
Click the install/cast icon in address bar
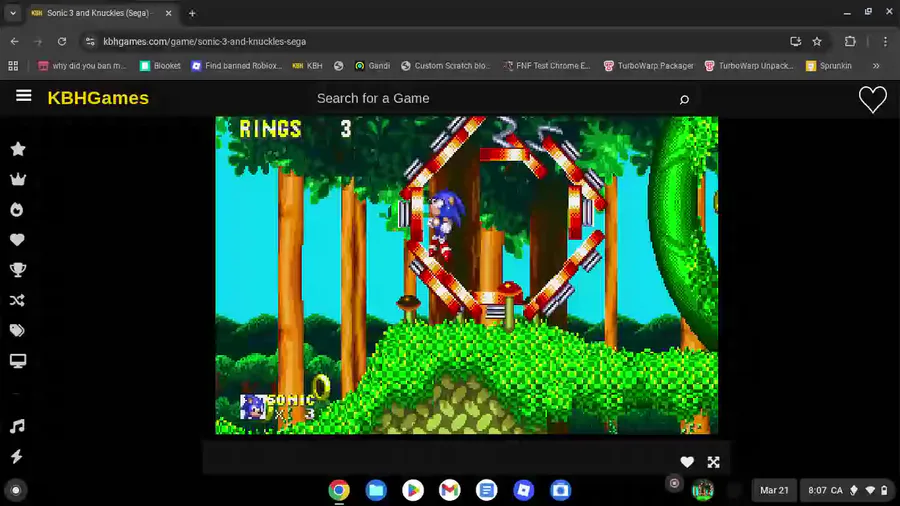click(x=796, y=41)
